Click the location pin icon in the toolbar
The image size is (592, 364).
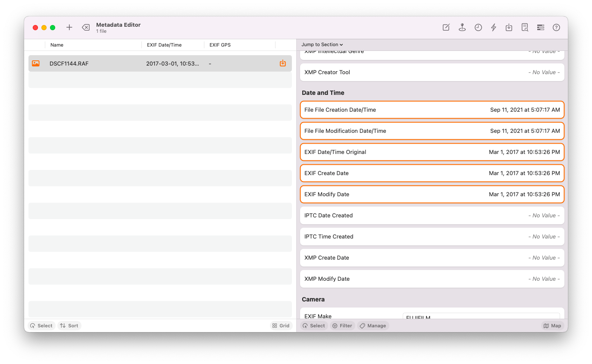point(462,27)
